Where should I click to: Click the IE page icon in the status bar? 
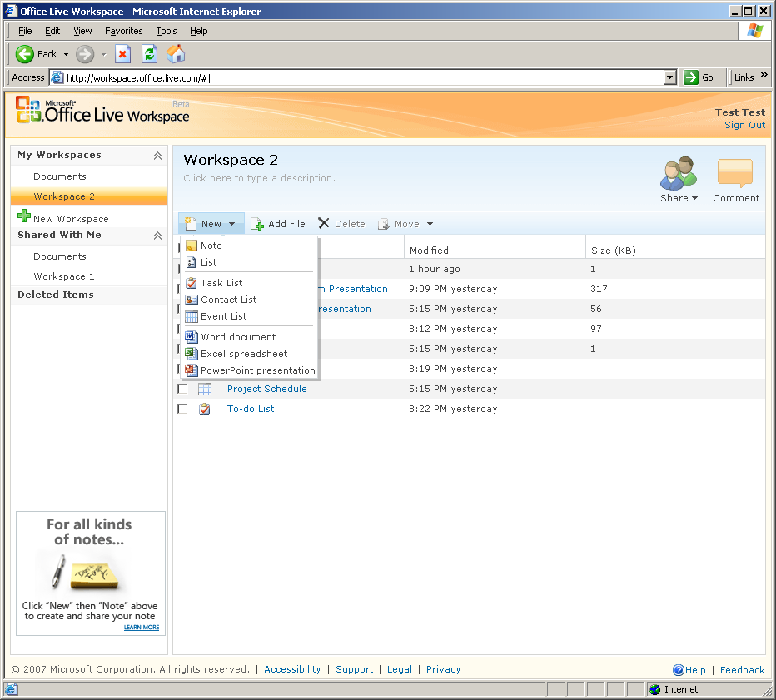[x=12, y=689]
